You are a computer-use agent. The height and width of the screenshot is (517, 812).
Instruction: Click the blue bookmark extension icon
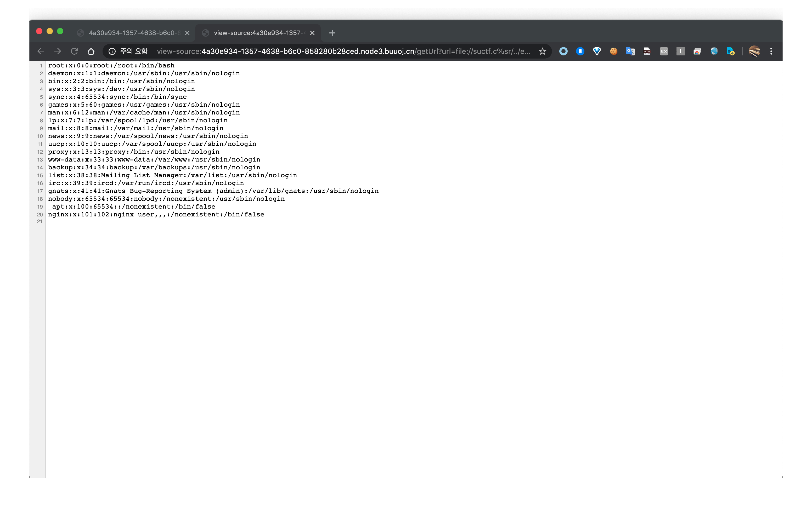tap(580, 51)
